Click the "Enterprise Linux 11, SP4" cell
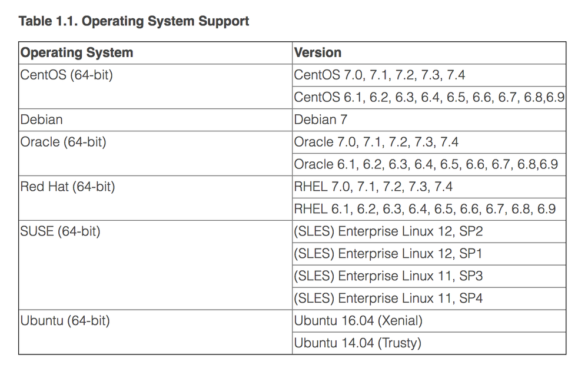 tap(388, 299)
